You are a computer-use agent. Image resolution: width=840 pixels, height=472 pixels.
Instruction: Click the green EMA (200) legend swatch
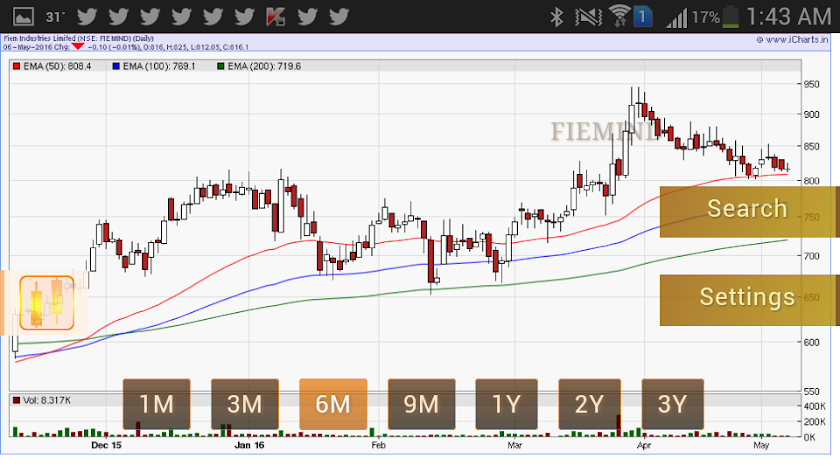pyautogui.click(x=220, y=66)
